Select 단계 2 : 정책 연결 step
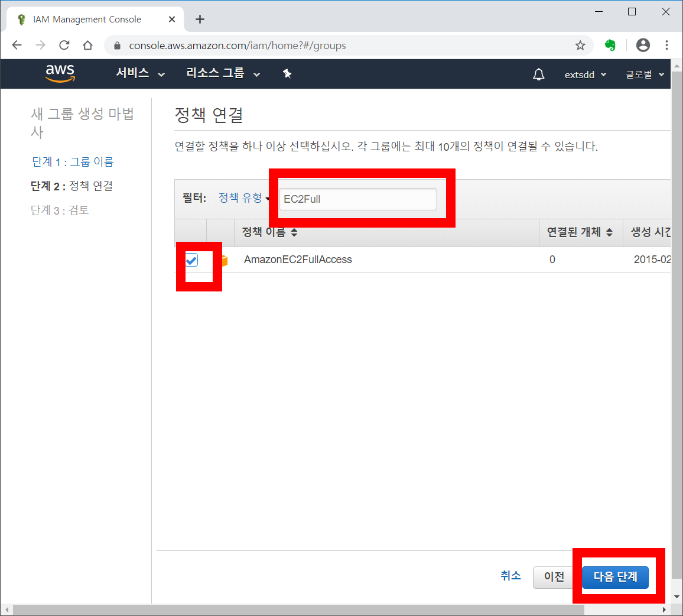This screenshot has width=683, height=616. pyautogui.click(x=71, y=186)
